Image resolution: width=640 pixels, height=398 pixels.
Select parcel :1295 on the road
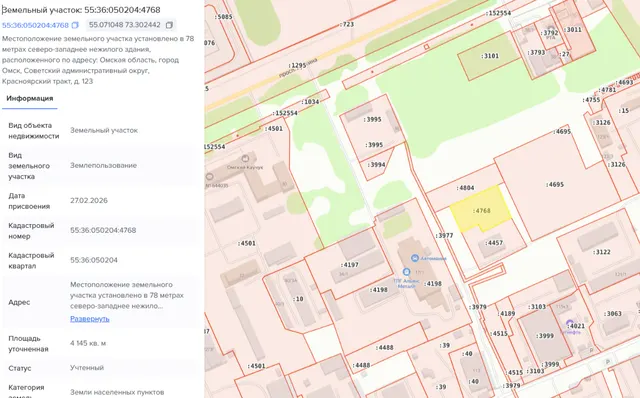pyautogui.click(x=297, y=65)
